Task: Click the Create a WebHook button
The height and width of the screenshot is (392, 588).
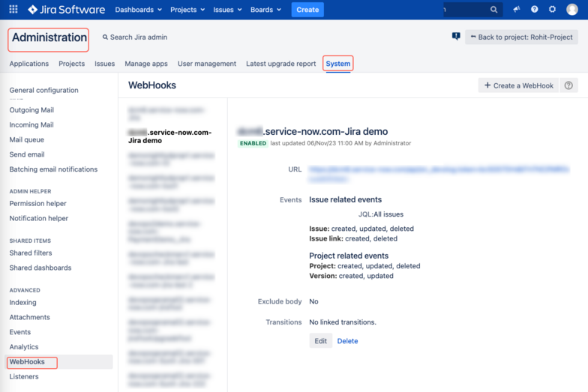Action: (519, 85)
